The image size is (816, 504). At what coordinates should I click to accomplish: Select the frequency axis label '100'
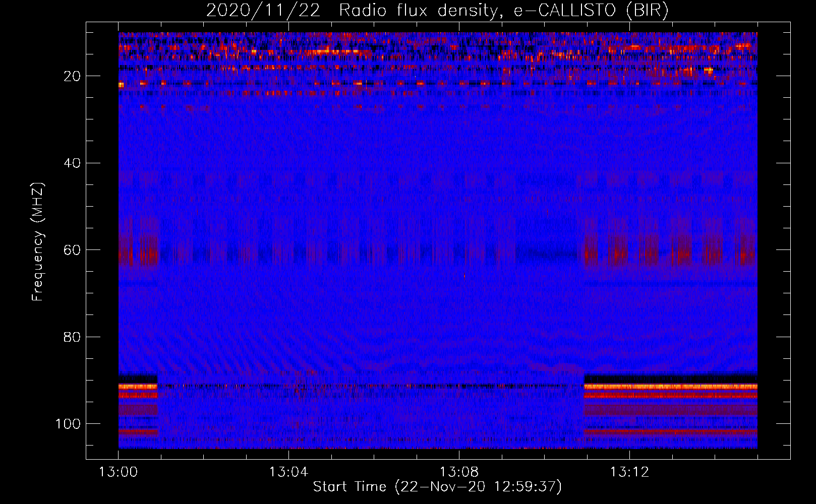pos(68,424)
